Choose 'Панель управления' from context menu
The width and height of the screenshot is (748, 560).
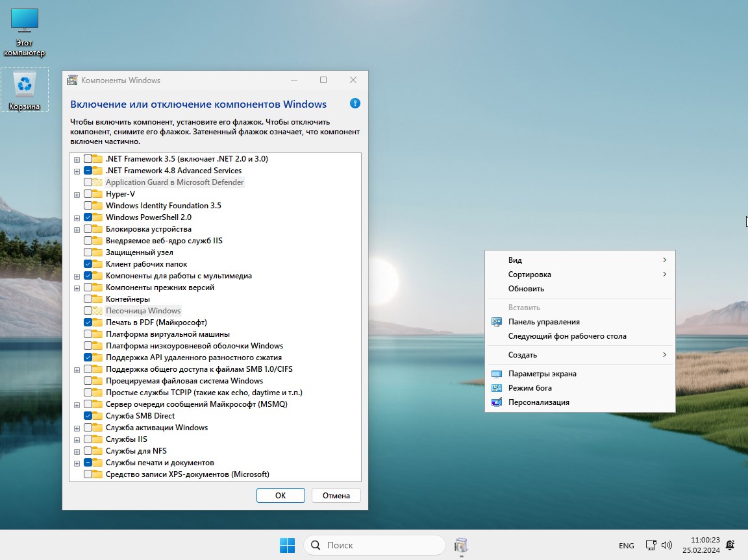[543, 322]
